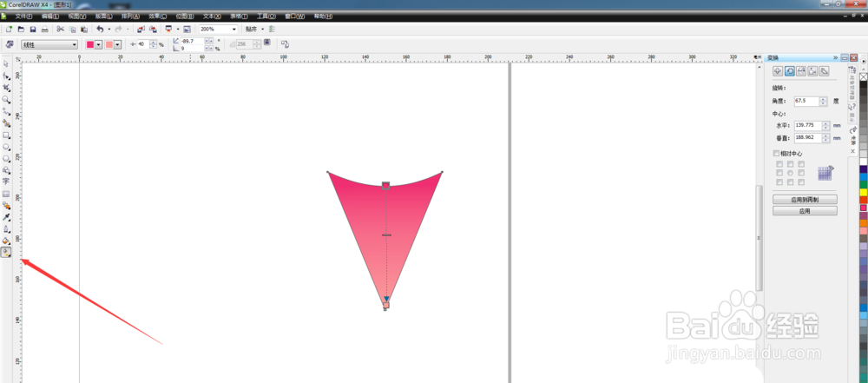This screenshot has height=383, width=868.
Task: Select the Eyedropper tool in toolbox
Action: click(6, 217)
